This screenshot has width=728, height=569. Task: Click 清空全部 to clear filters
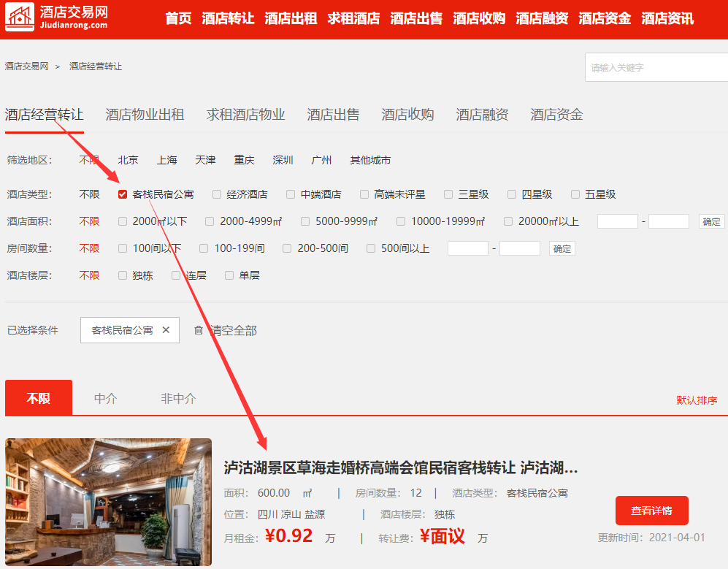click(x=234, y=330)
